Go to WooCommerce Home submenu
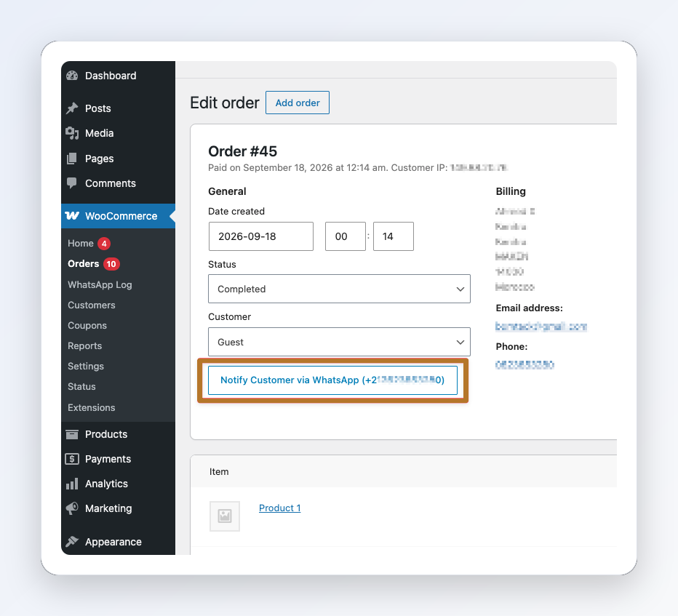Viewport: 678px width, 616px height. (x=81, y=244)
